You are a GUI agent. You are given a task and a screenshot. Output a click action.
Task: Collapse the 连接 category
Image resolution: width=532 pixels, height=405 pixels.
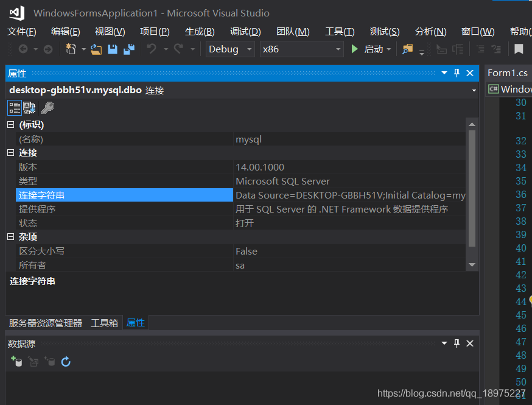pyautogui.click(x=10, y=152)
